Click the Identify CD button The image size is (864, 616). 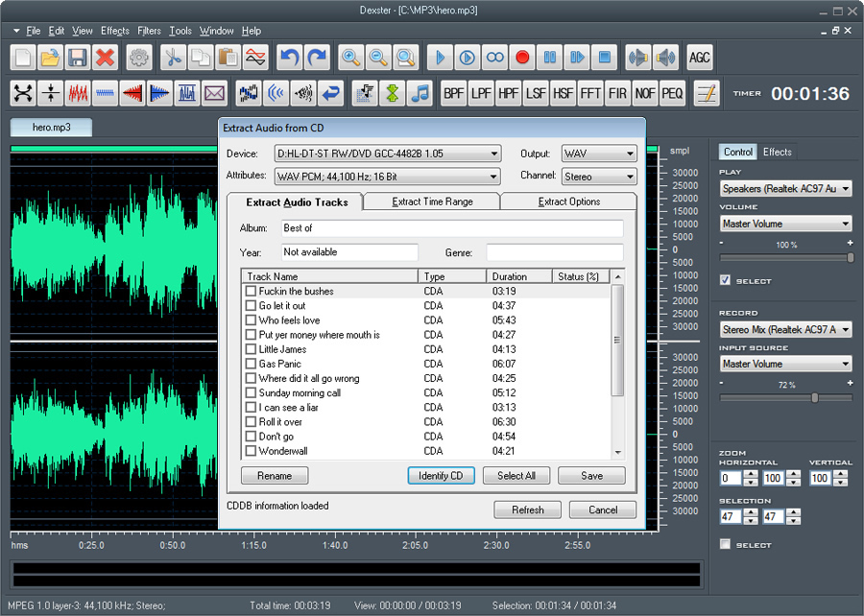pyautogui.click(x=441, y=476)
